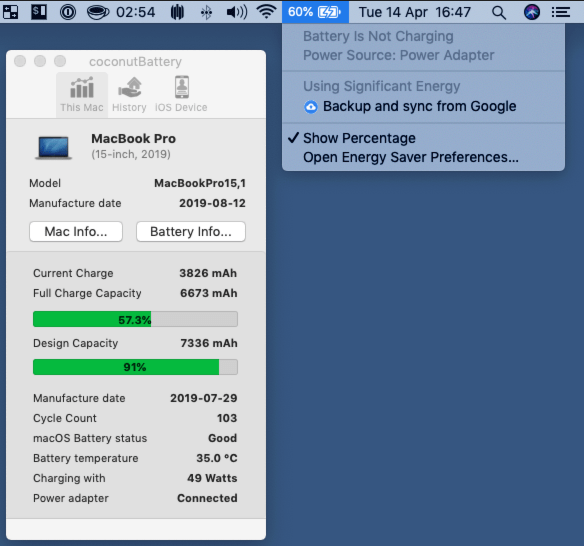Click the Charging with value 49 Watts
584x546 pixels.
pos(212,478)
